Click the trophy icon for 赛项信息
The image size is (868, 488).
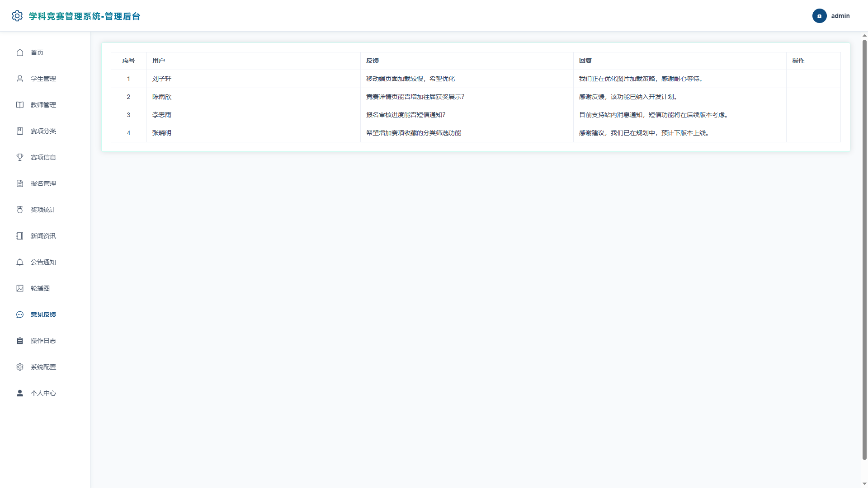coord(20,157)
